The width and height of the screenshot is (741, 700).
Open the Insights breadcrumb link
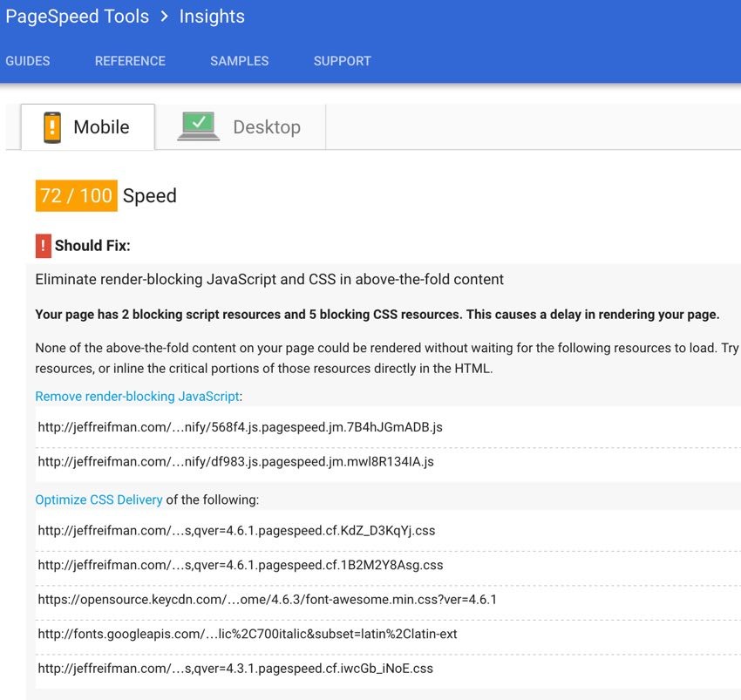pyautogui.click(x=212, y=17)
